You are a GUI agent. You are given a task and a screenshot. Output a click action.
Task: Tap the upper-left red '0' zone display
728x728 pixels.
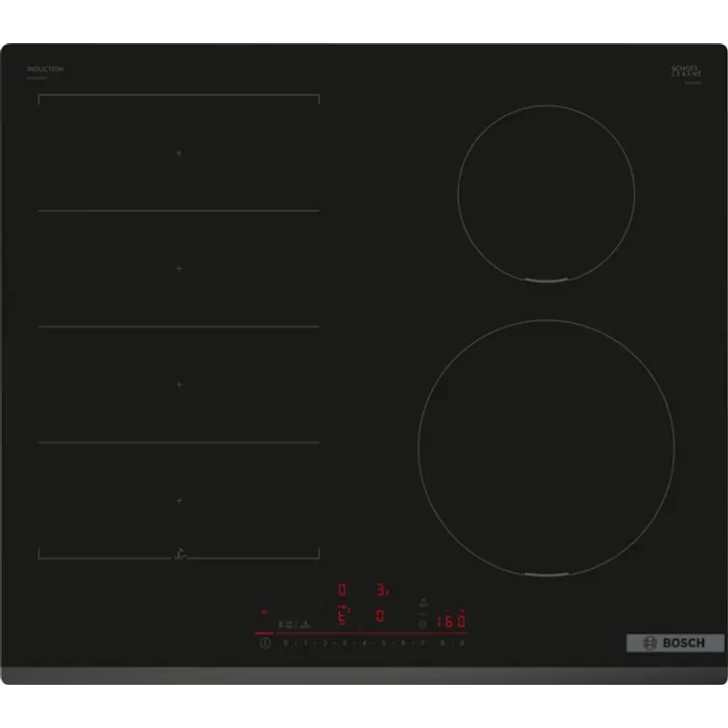click(342, 590)
